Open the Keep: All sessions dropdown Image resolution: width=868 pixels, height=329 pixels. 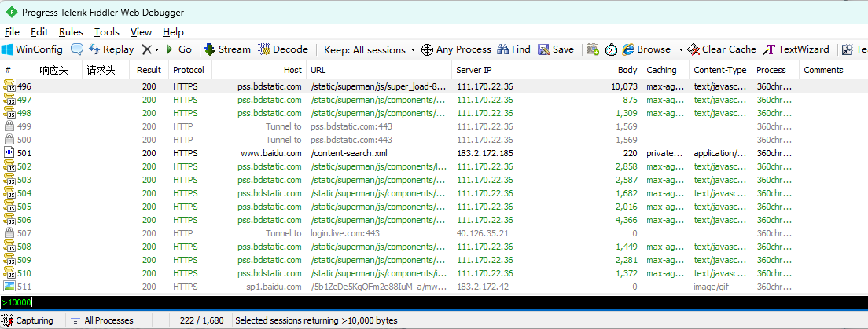(x=370, y=49)
